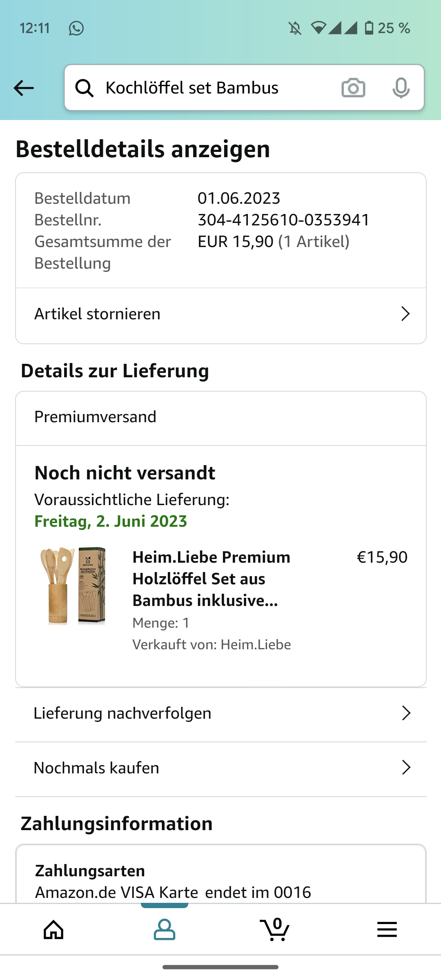Open the shopping cart icon
The image size is (441, 980).
[x=275, y=929]
